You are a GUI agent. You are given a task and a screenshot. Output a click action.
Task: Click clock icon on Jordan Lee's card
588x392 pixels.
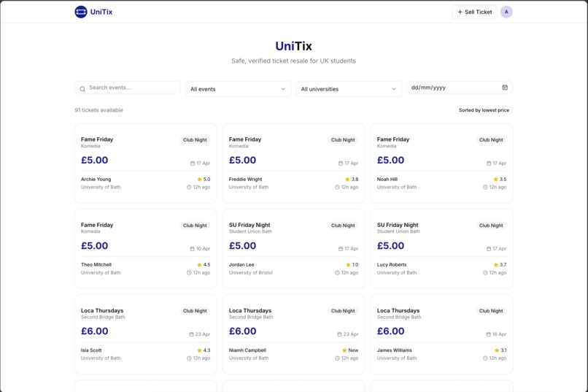tap(337, 273)
